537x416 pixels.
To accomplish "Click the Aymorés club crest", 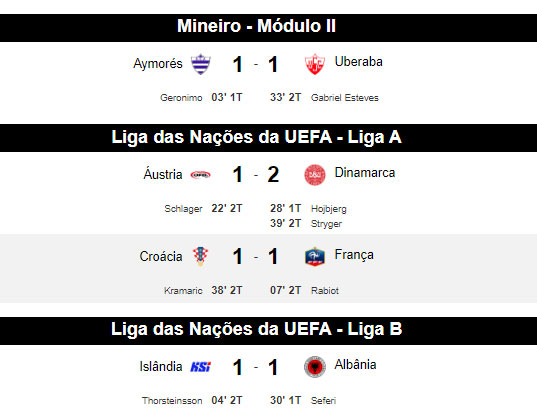I will pyautogui.click(x=201, y=64).
